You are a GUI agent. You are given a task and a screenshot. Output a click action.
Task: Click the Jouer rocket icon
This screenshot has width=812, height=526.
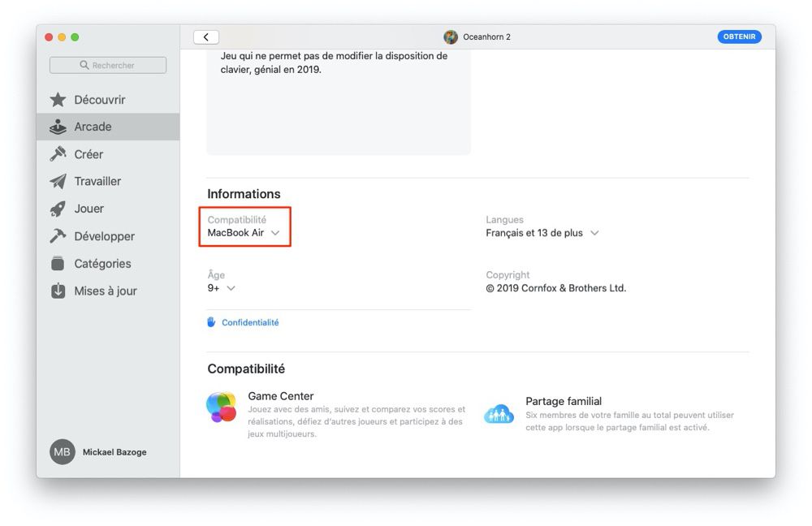coord(58,209)
